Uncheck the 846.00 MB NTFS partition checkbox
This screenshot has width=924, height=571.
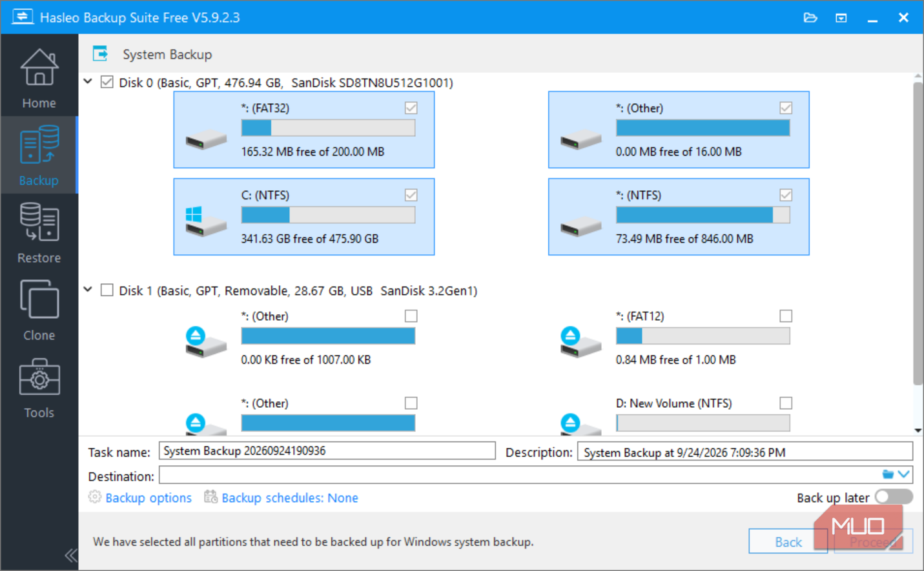[786, 195]
